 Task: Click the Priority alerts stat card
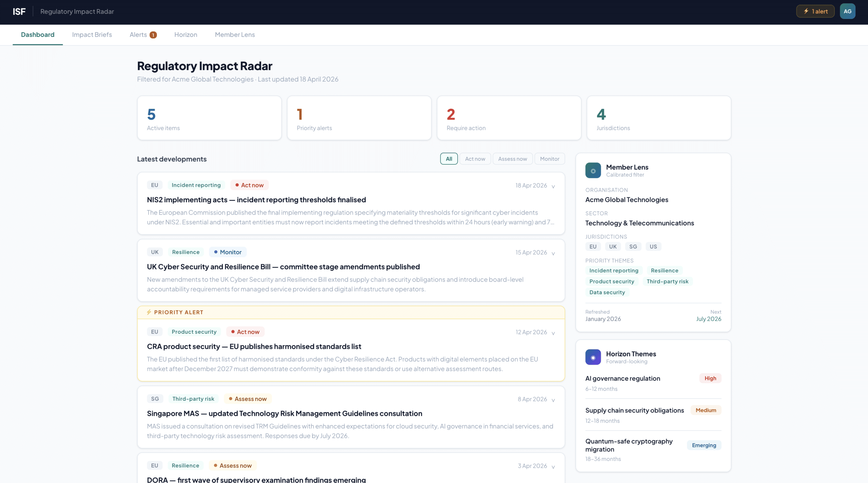359,118
